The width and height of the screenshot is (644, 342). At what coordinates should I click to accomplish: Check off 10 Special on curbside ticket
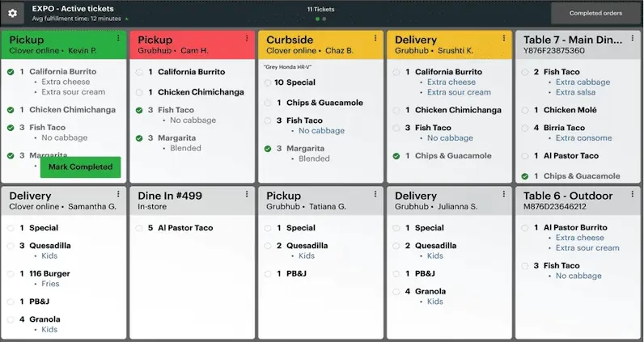[x=268, y=82]
